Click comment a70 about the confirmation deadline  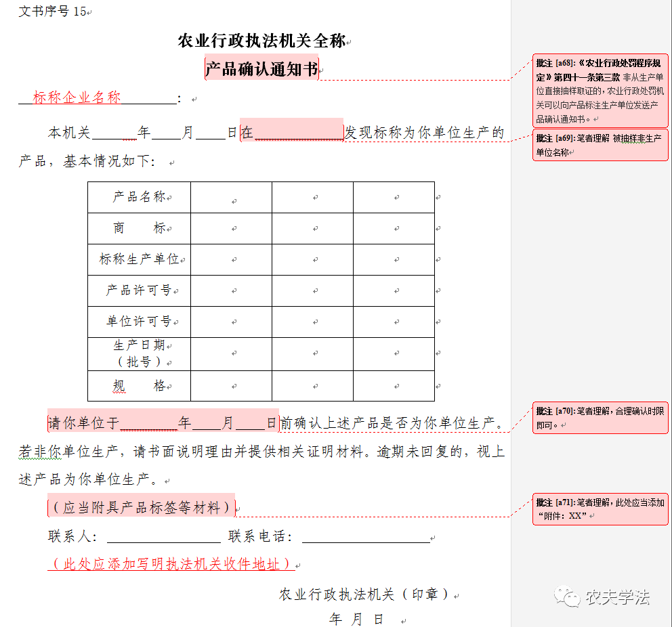coord(600,418)
